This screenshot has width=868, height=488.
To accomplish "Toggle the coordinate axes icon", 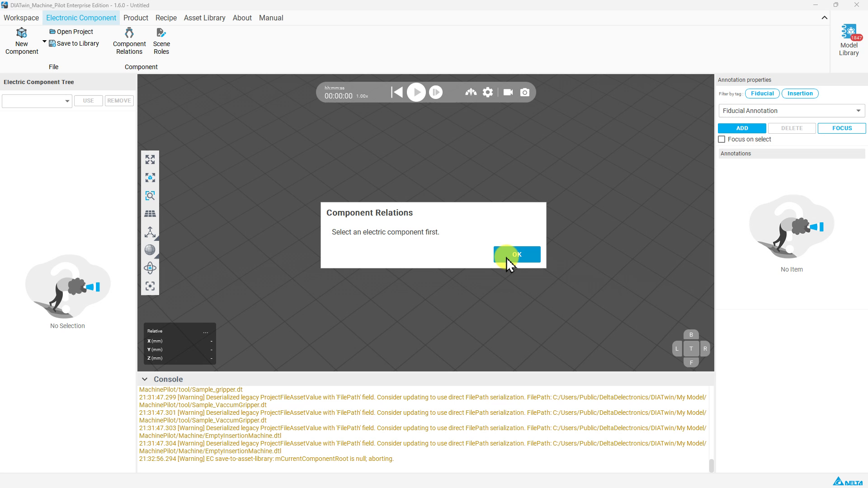I will pyautogui.click(x=150, y=232).
